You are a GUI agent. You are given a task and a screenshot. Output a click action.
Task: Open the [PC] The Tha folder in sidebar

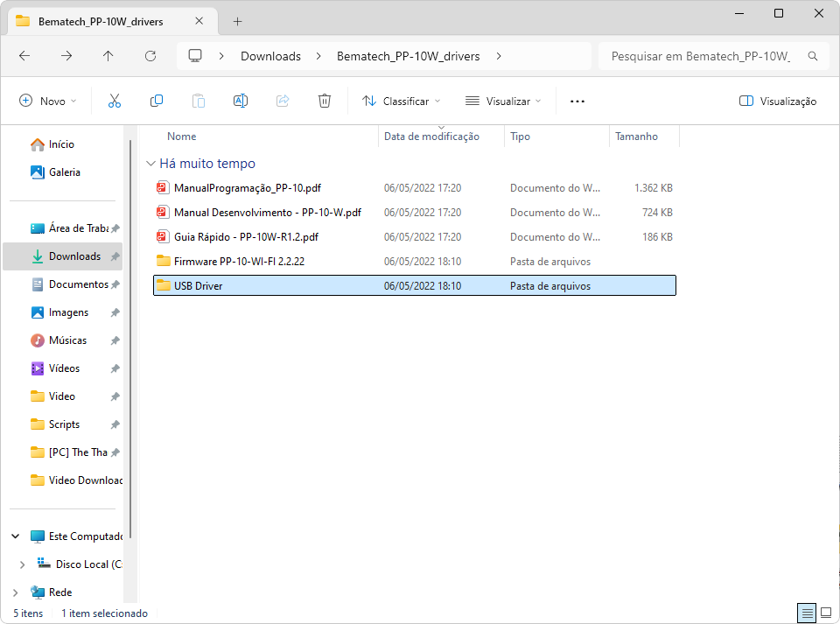coord(63,452)
